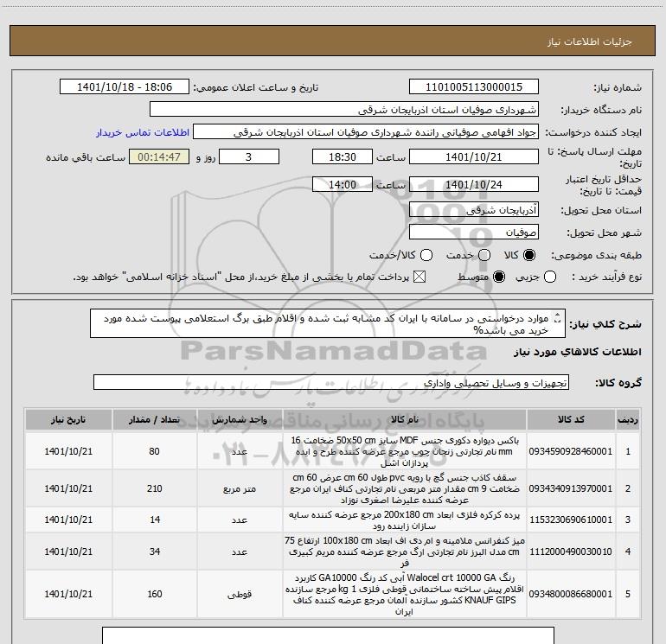Screen dimensions: 666x644
Task: Click quantity 210 in row 2
Action: (155, 488)
